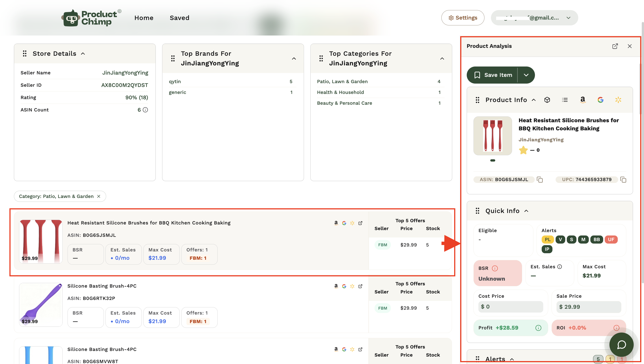Close the Product Analysis panel
644x364 pixels.
pos(629,46)
